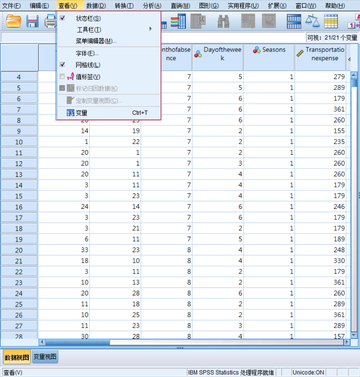Image resolution: width=360 pixels, height=377 pixels.
Task: Select the Transportationexpense column header
Action: point(321,57)
